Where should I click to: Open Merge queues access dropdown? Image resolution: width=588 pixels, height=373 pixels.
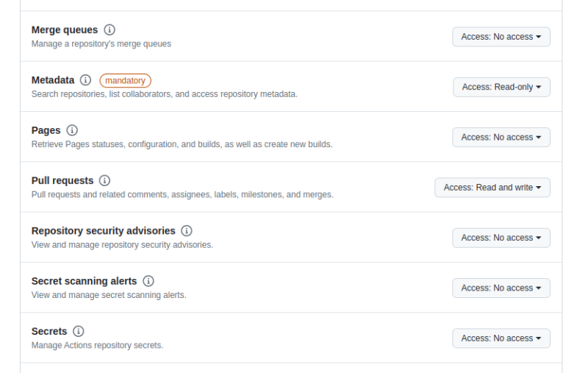click(x=501, y=37)
